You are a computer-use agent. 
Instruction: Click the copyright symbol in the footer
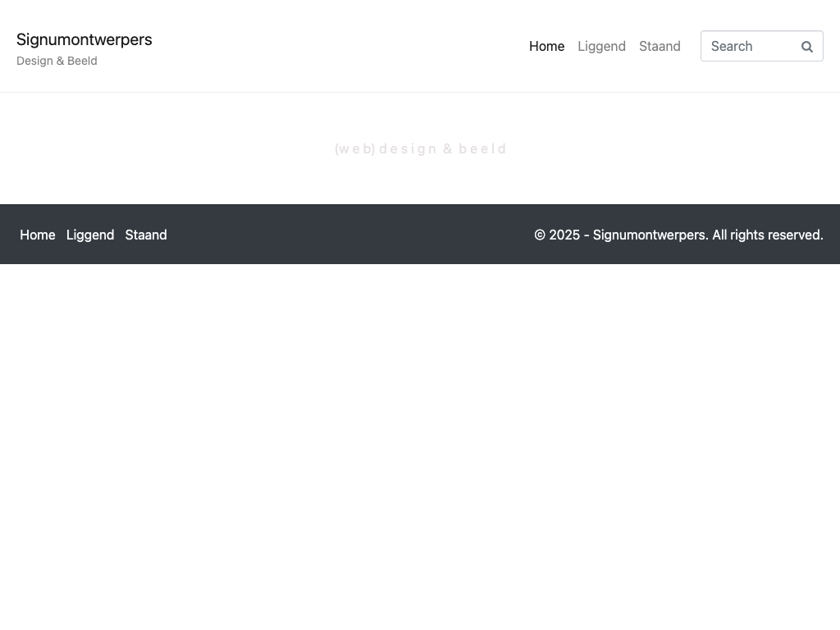(x=540, y=235)
